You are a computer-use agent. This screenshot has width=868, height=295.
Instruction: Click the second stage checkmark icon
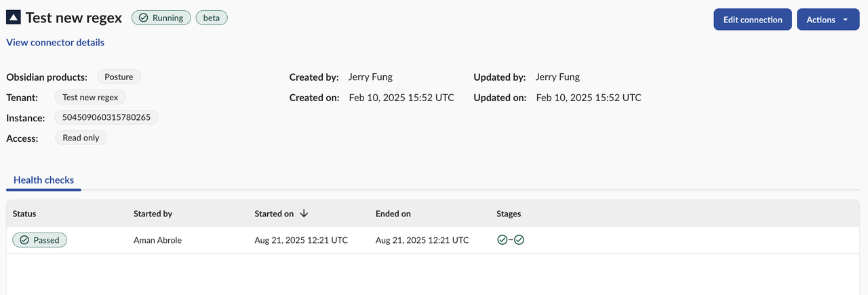tap(519, 240)
